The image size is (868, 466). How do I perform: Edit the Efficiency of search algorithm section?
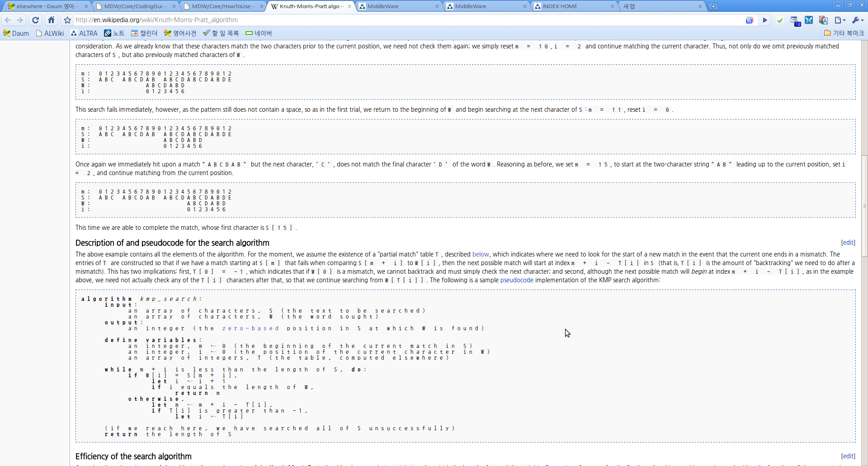click(848, 456)
